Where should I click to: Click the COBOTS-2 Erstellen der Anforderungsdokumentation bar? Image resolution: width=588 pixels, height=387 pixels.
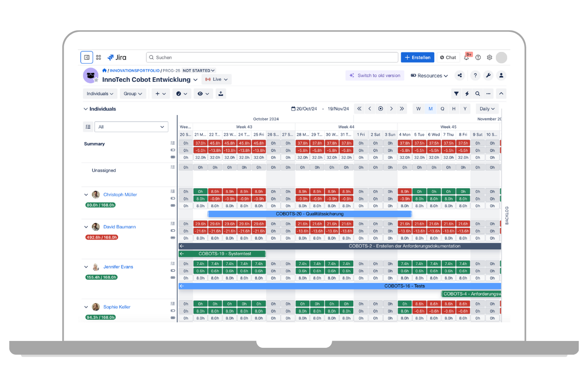340,246
